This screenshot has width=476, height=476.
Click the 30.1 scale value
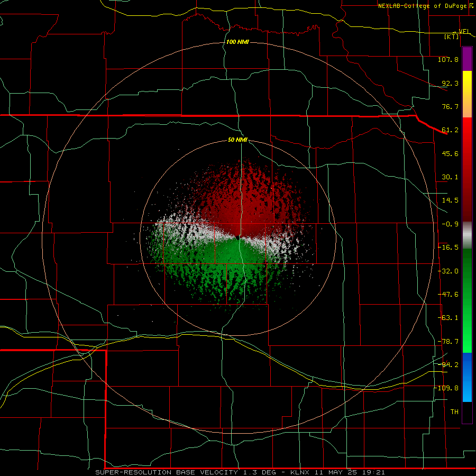pyautogui.click(x=450, y=177)
